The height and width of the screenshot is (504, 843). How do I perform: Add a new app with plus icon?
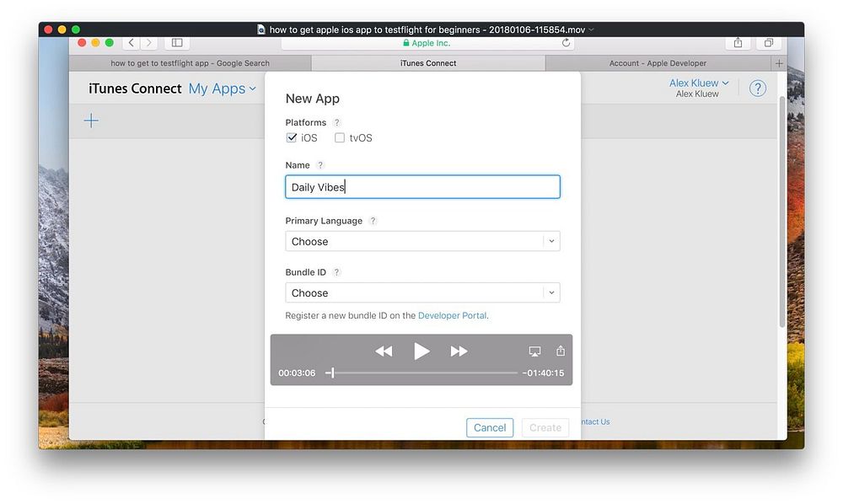coord(91,121)
